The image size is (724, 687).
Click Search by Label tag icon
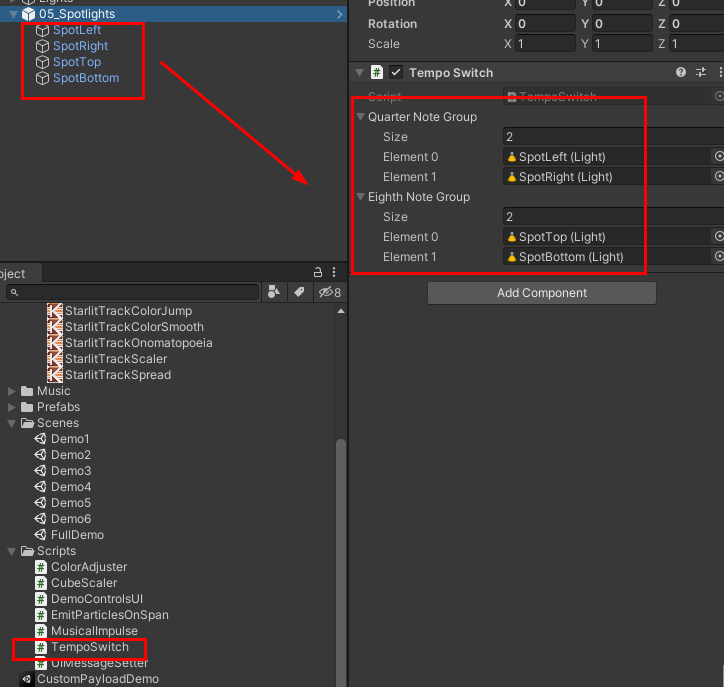pos(299,292)
